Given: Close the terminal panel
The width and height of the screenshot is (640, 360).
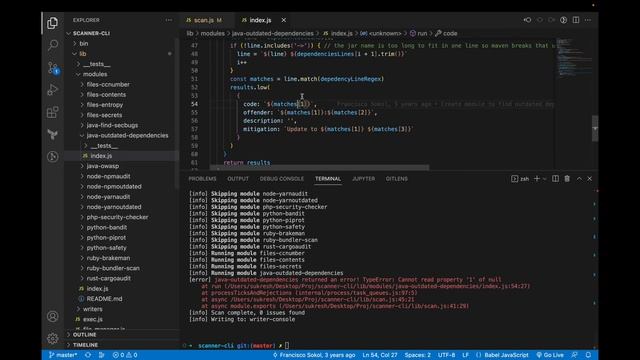Looking at the screenshot, I should click(x=589, y=179).
